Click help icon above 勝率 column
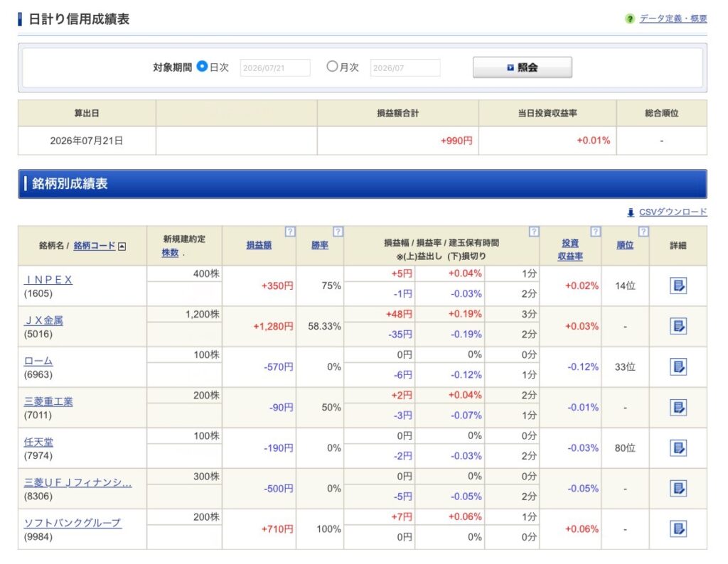 338,232
